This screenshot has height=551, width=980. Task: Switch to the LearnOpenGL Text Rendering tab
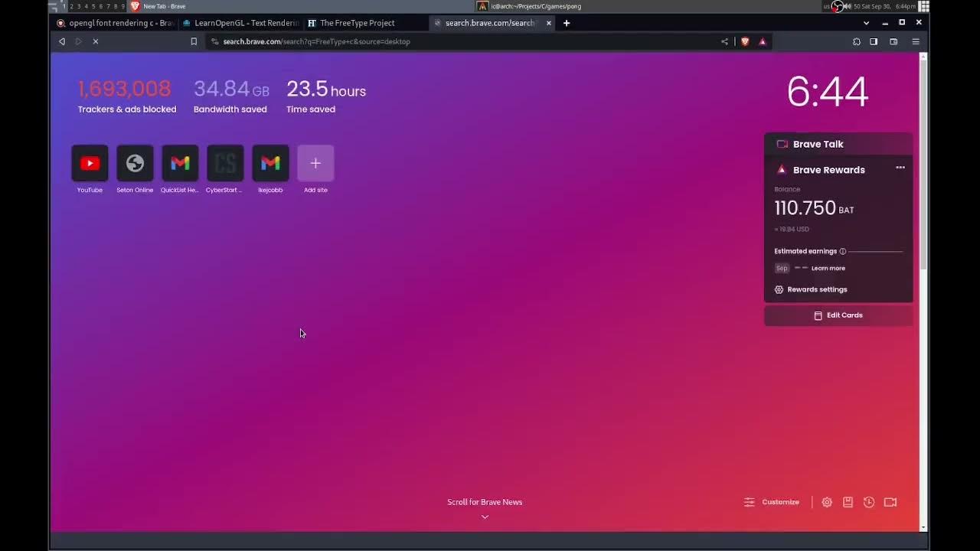pyautogui.click(x=240, y=23)
